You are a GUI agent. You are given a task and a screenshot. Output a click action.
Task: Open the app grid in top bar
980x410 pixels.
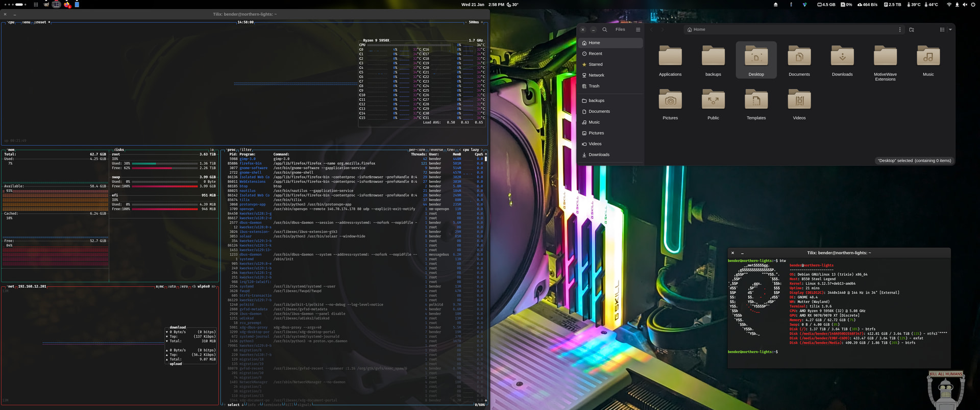(36, 5)
